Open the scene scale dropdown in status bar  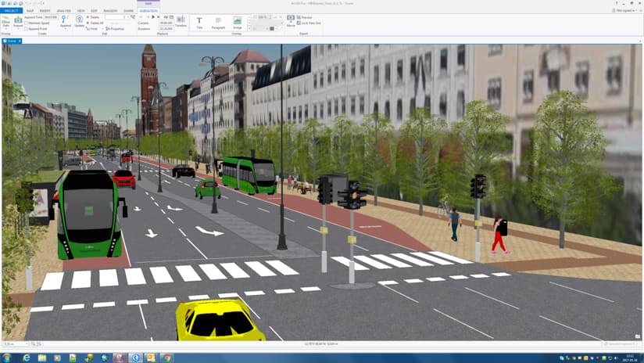27,344
